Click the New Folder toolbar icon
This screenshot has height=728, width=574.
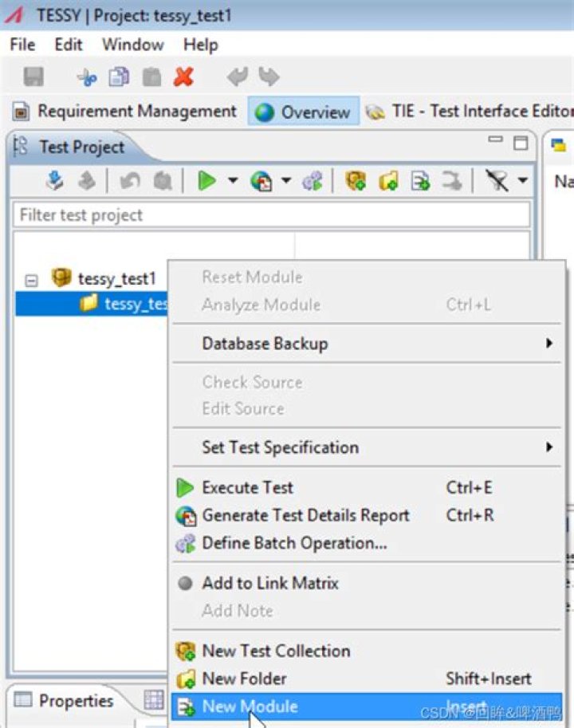(x=388, y=181)
